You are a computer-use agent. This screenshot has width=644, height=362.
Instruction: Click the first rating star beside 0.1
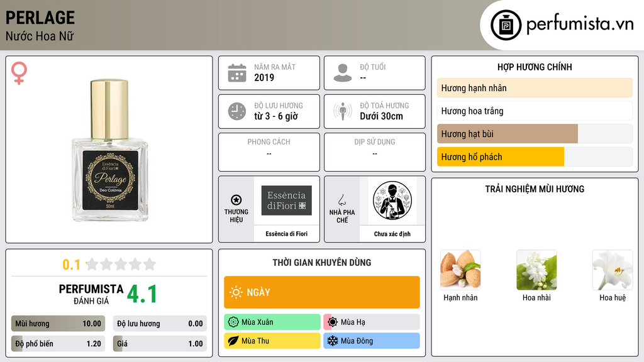(92, 264)
